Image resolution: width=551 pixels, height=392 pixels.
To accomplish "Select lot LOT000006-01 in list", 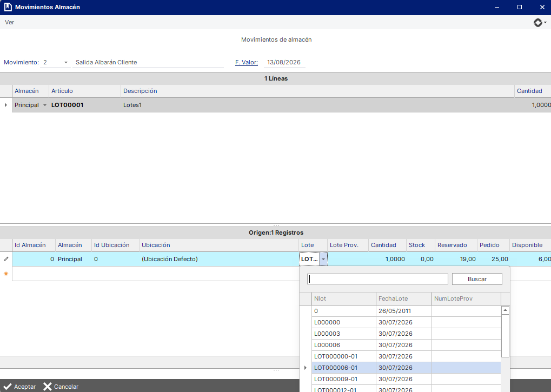I will 406,368.
